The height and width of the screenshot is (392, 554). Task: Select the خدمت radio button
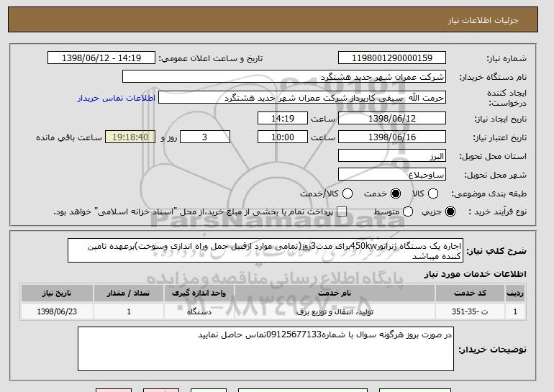click(396, 193)
